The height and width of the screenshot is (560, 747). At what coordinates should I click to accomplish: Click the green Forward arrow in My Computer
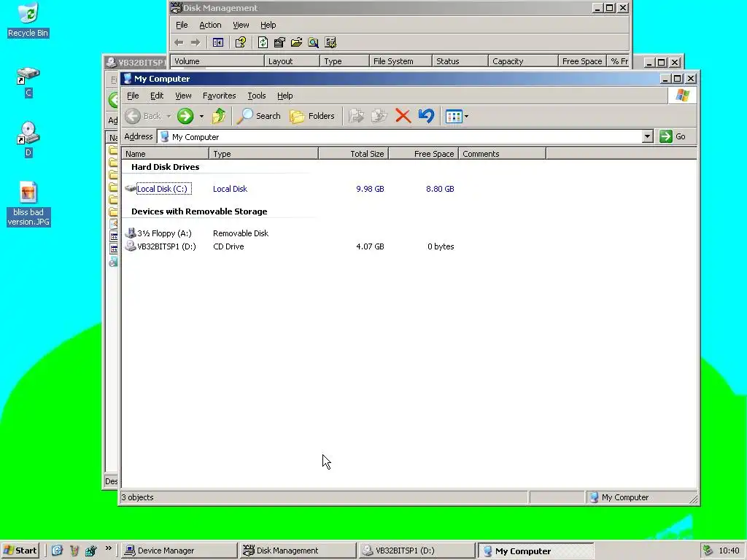tap(185, 116)
